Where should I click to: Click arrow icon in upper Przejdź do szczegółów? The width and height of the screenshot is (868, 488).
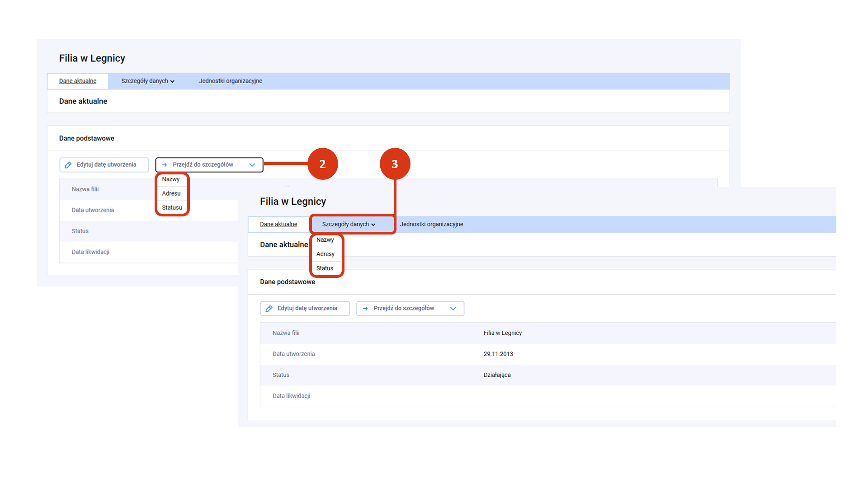pyautogui.click(x=165, y=165)
